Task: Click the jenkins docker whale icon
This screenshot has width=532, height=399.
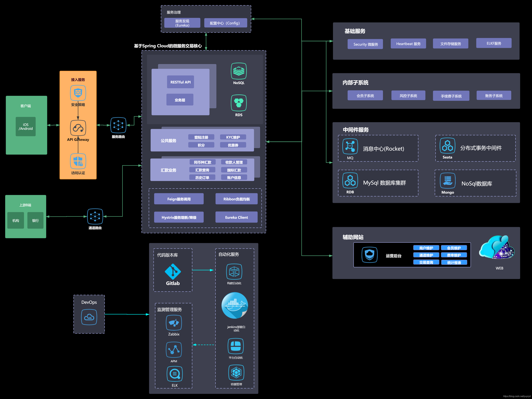Action: 235,305
